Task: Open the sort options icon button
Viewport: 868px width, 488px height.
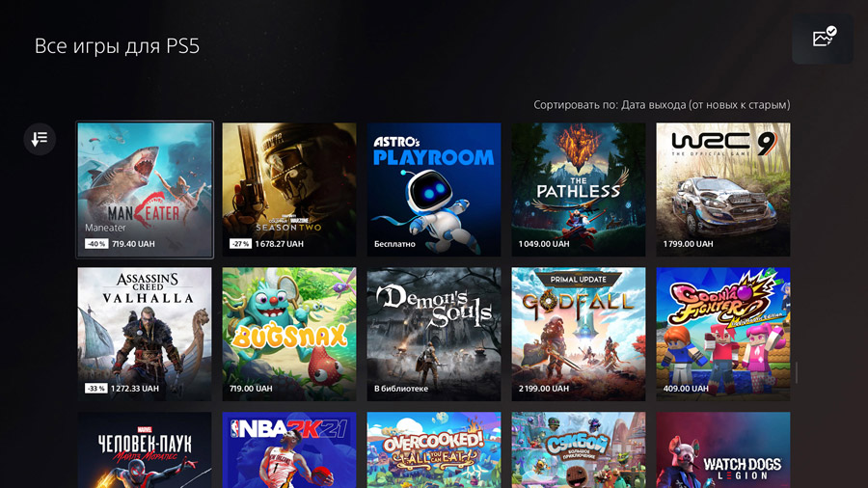Action: [40, 138]
